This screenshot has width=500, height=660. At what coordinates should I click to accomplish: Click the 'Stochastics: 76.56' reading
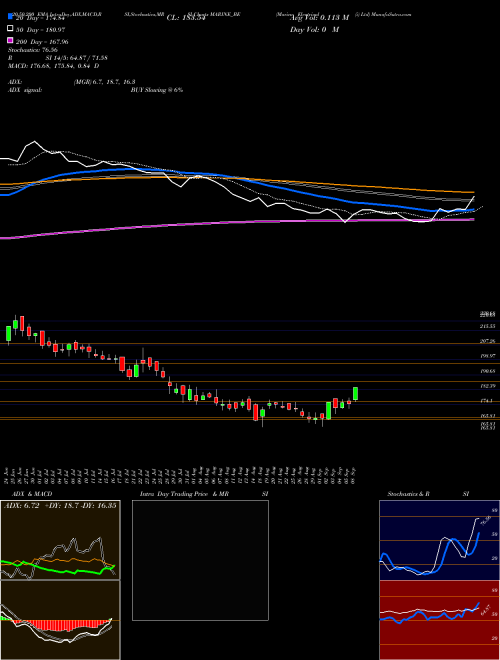click(33, 50)
